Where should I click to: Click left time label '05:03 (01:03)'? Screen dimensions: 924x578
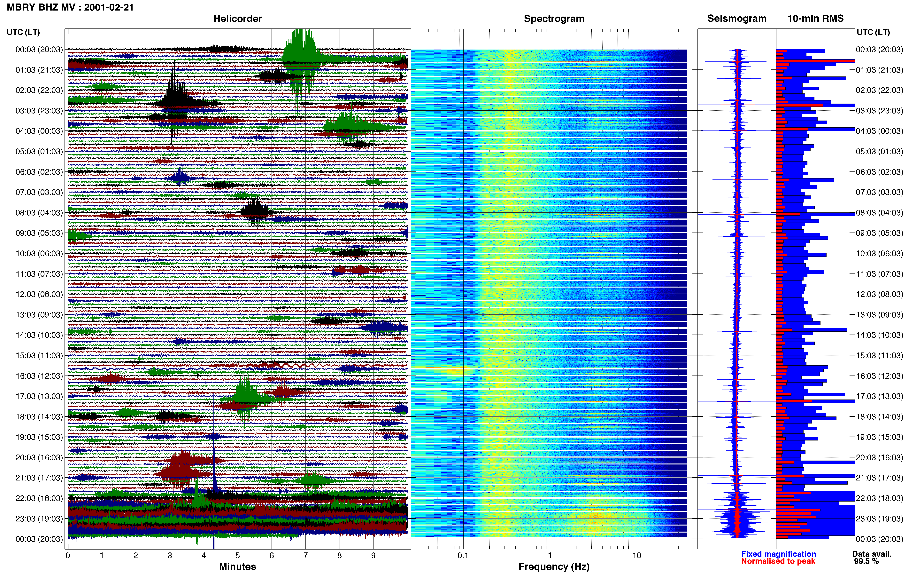[39, 151]
